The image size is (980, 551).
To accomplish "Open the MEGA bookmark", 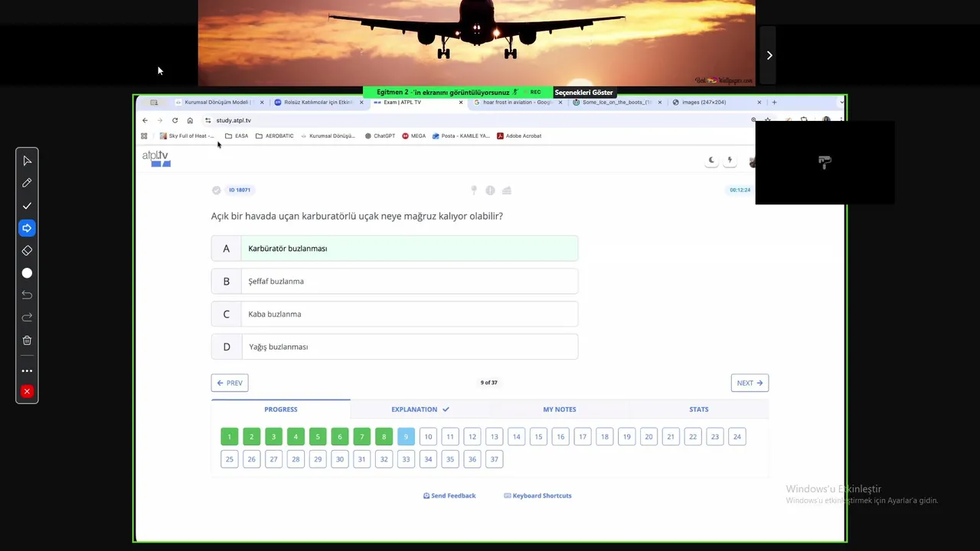I will [414, 135].
